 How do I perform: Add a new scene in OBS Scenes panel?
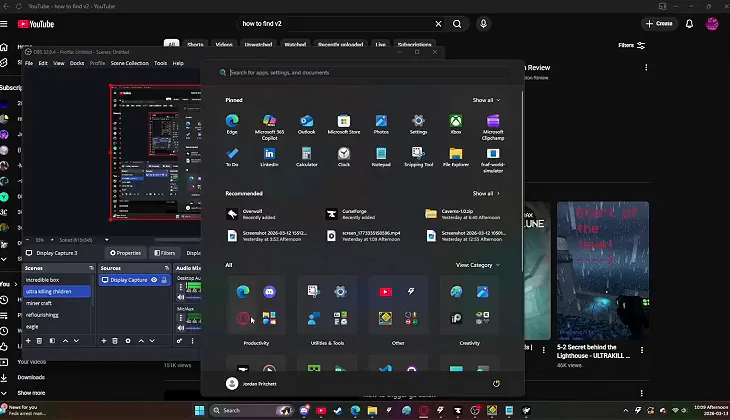click(x=28, y=341)
